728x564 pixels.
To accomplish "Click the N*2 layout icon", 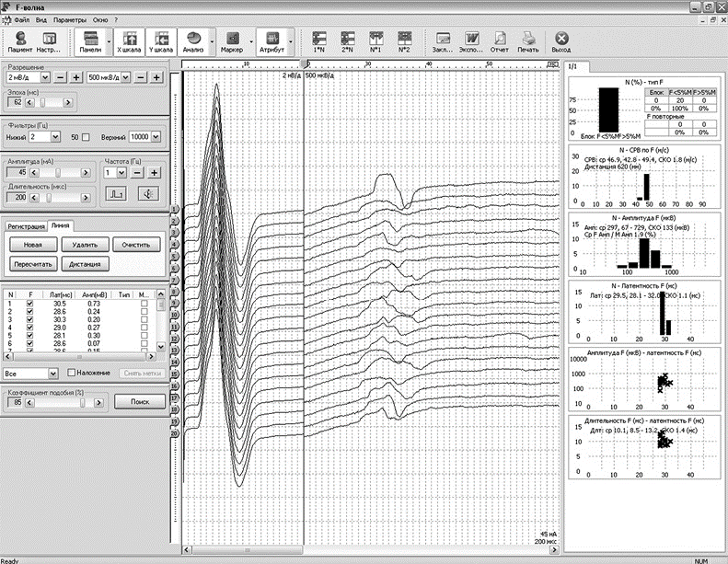I will pyautogui.click(x=404, y=41).
